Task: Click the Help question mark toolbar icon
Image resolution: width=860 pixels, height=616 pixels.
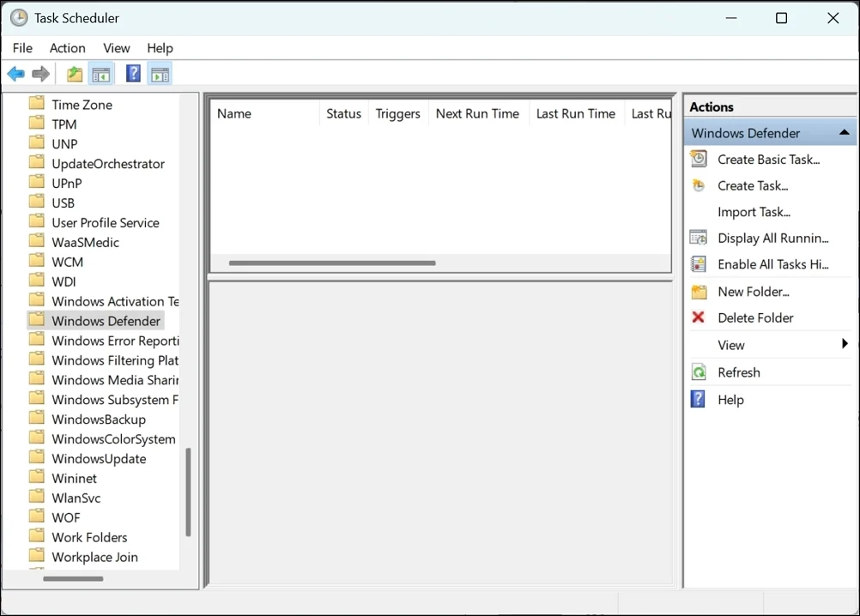Action: click(133, 74)
